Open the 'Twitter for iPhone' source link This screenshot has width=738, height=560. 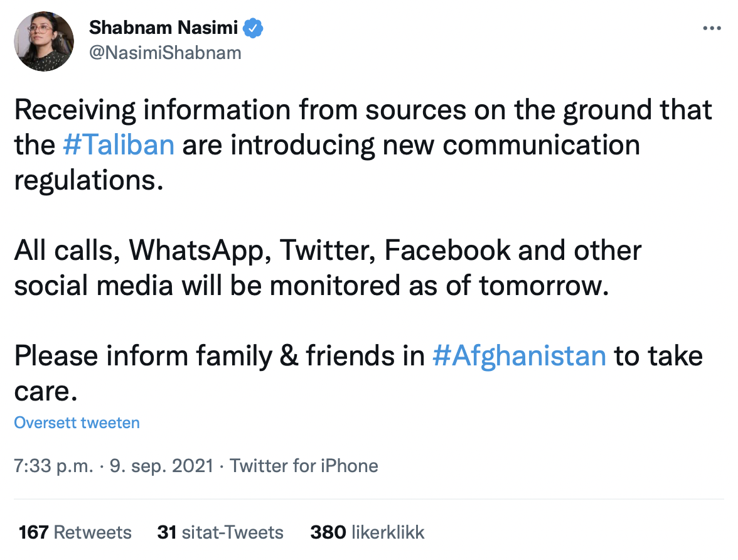(x=304, y=466)
